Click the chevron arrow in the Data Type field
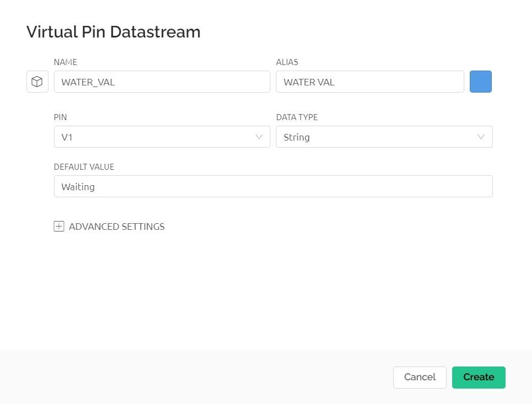 pyautogui.click(x=481, y=137)
